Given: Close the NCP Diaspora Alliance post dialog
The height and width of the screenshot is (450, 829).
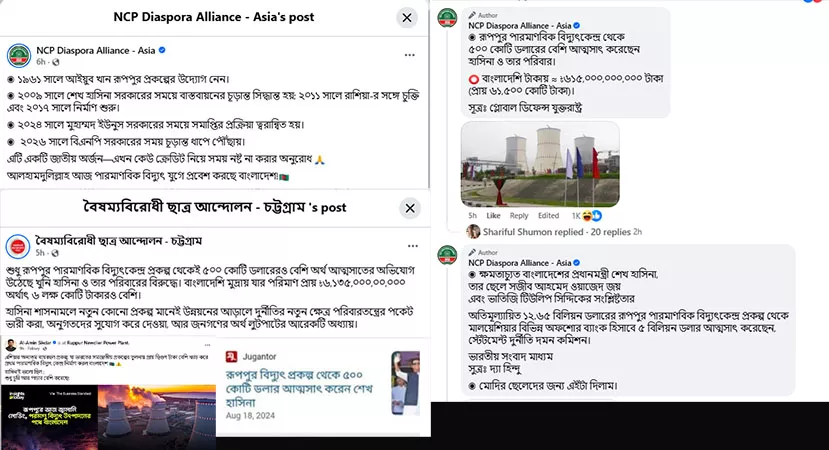Looking at the screenshot, I should [407, 18].
